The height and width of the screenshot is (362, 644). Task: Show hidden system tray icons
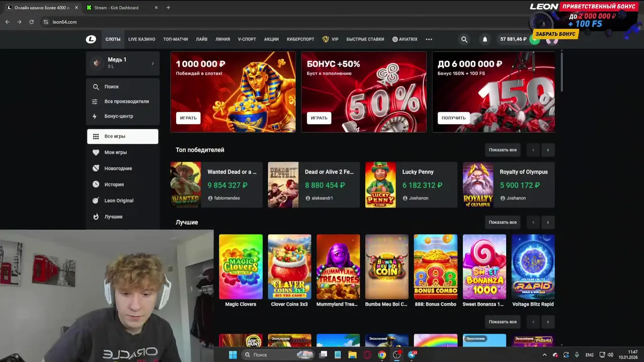coord(544,355)
